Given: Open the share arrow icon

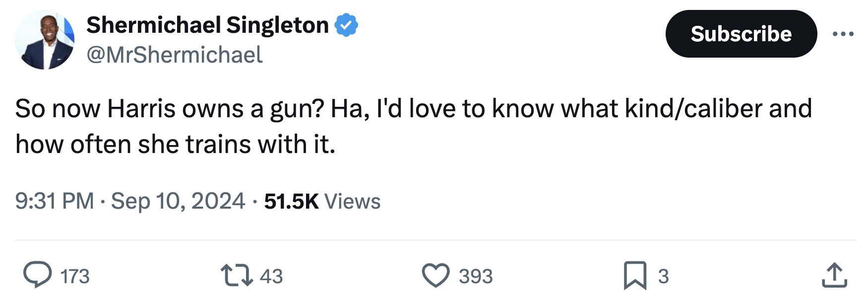Looking at the screenshot, I should point(834,275).
